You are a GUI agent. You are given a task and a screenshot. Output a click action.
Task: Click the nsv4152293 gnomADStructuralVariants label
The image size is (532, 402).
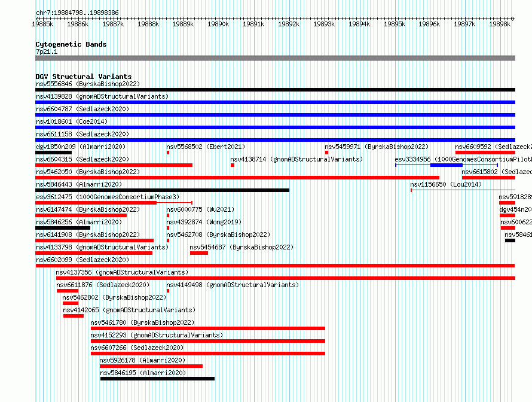click(x=157, y=335)
